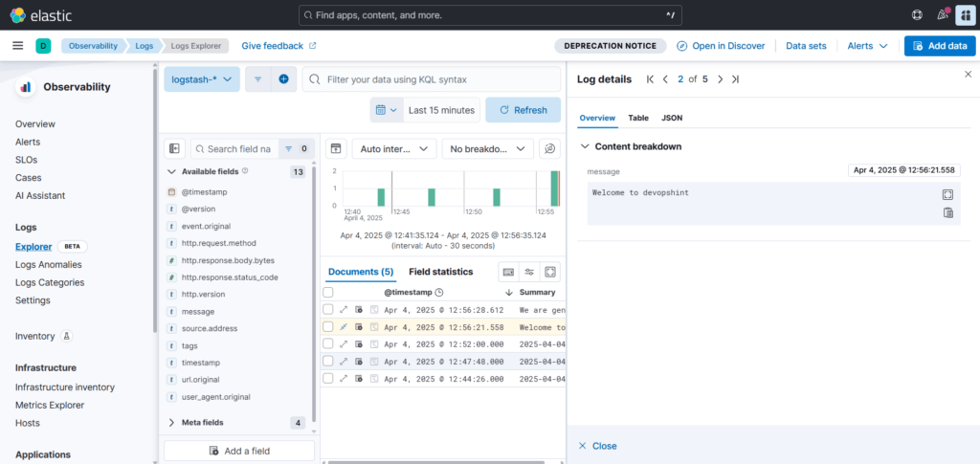Jump to last log in details

(735, 79)
